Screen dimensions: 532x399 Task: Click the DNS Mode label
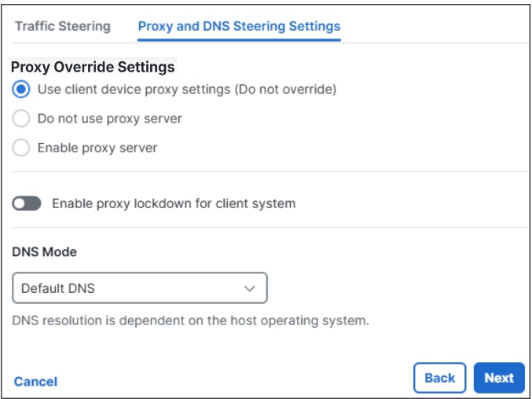[45, 252]
